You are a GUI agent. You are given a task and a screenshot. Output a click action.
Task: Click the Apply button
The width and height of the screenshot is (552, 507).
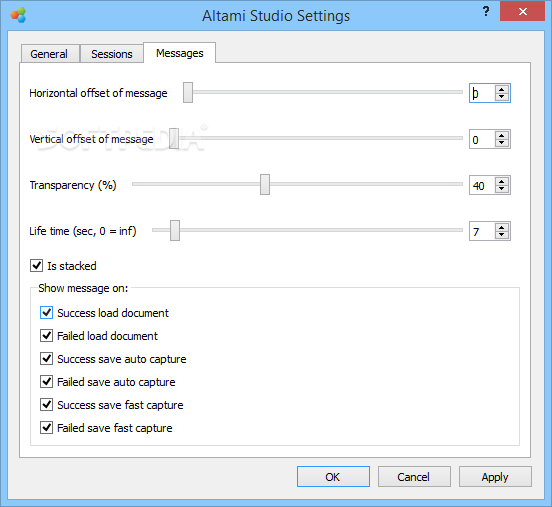[x=495, y=477]
